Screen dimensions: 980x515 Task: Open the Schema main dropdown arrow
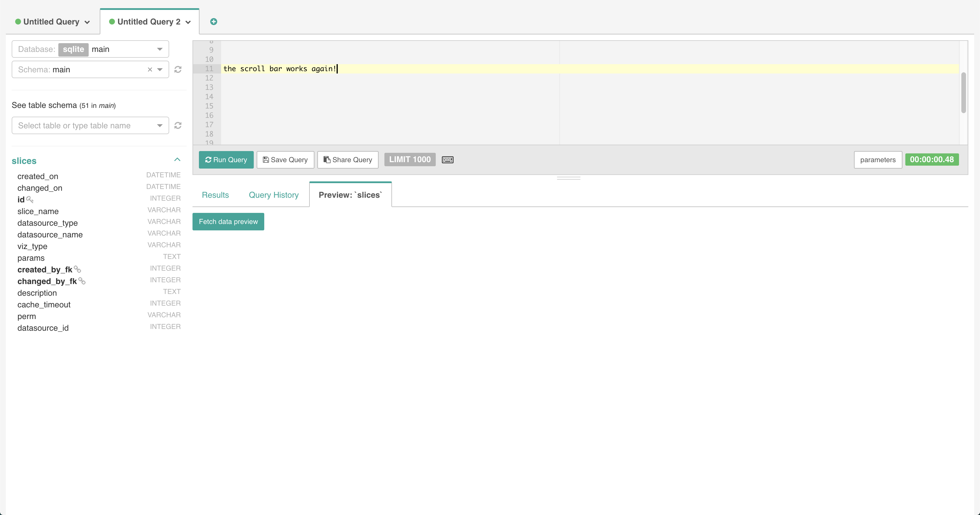(x=160, y=70)
